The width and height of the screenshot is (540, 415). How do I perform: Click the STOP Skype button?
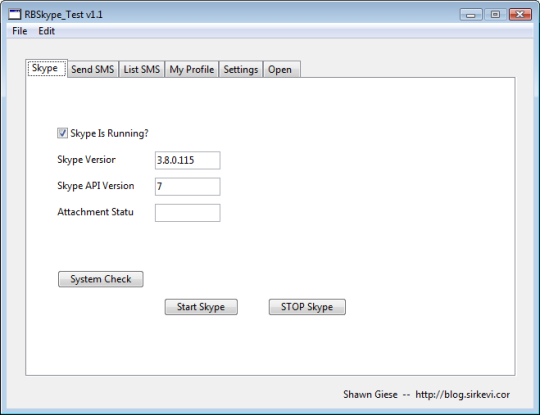click(x=307, y=307)
